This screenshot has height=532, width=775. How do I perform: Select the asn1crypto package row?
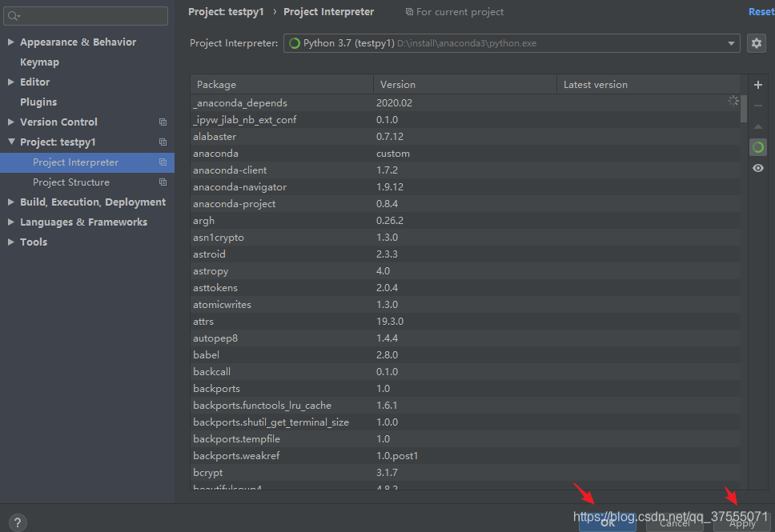point(465,237)
